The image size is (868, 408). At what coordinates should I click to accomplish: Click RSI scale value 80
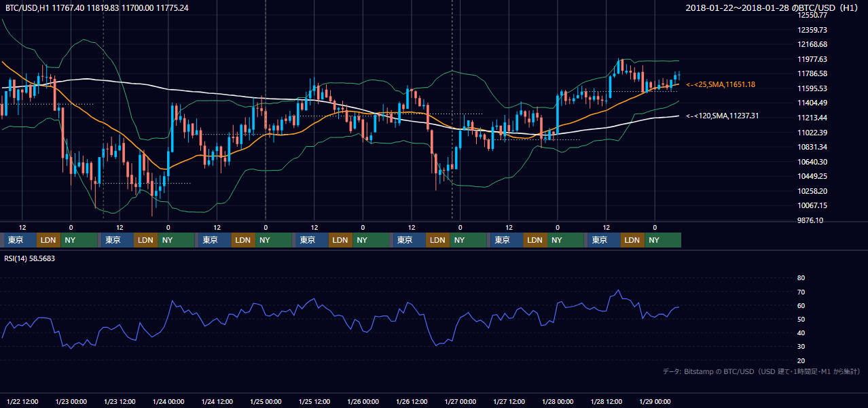click(801, 278)
